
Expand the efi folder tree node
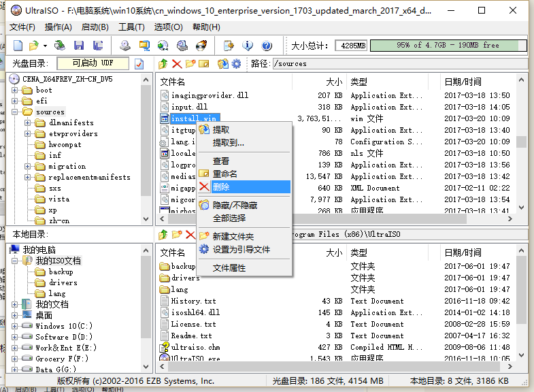[15, 101]
